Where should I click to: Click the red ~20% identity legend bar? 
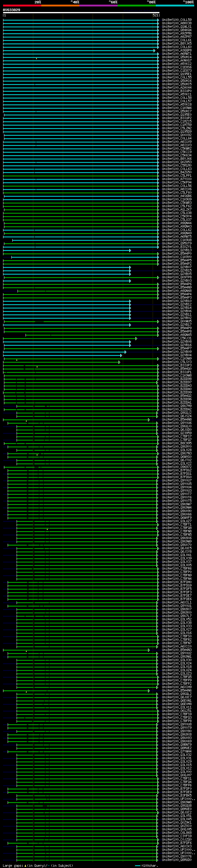pyautogui.click(x=22, y=6)
